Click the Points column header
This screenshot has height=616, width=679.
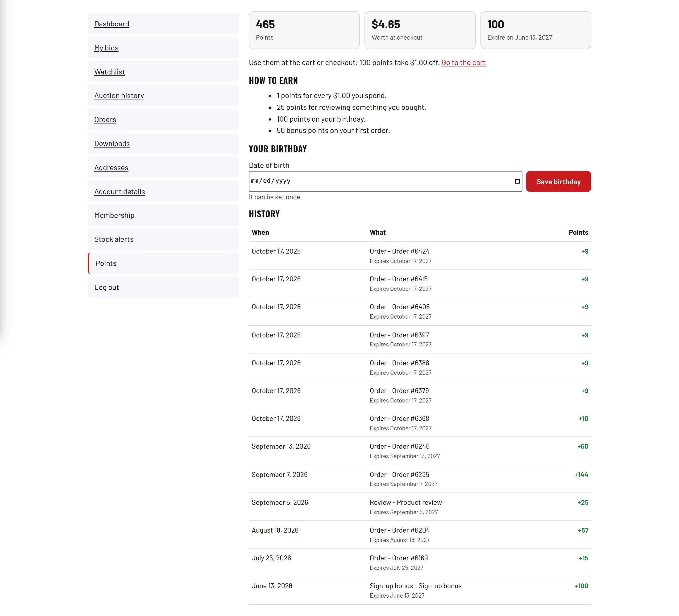pyautogui.click(x=578, y=233)
